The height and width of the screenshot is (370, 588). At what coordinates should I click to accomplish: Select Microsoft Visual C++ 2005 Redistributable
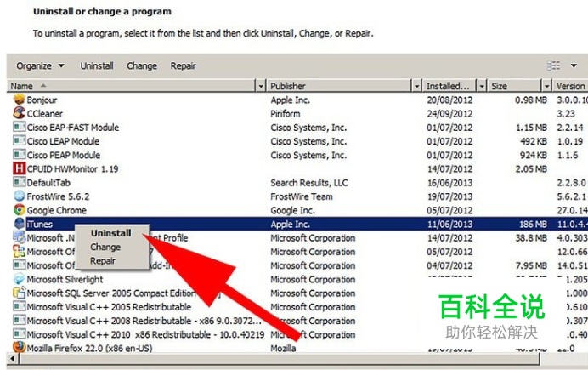point(109,307)
